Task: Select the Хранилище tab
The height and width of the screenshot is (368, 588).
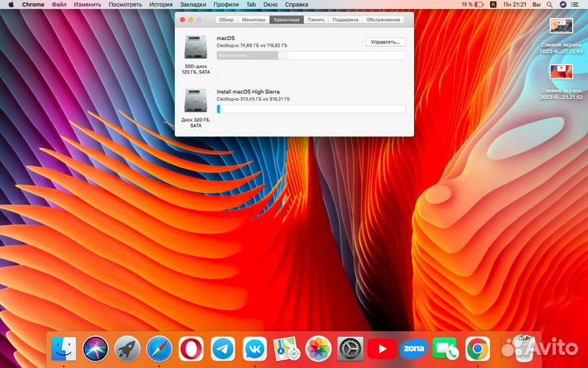Action: coord(287,20)
